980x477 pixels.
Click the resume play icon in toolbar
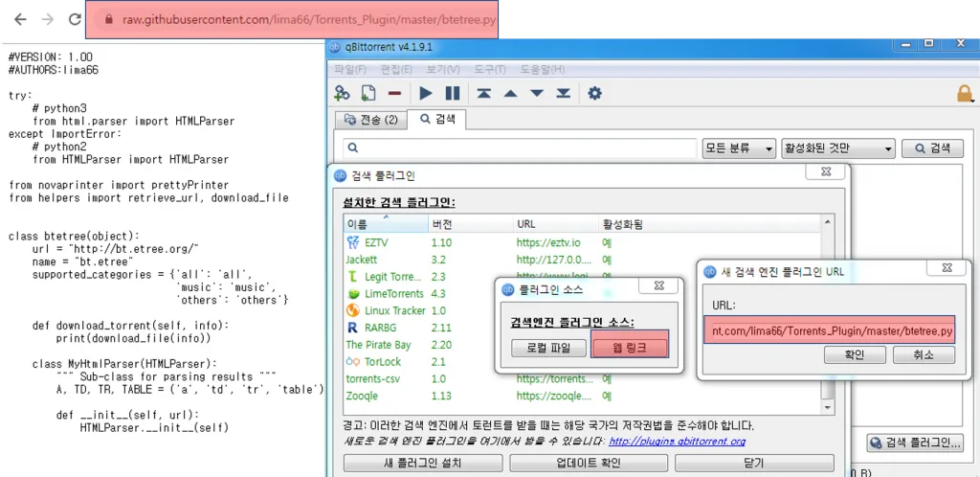(x=426, y=93)
